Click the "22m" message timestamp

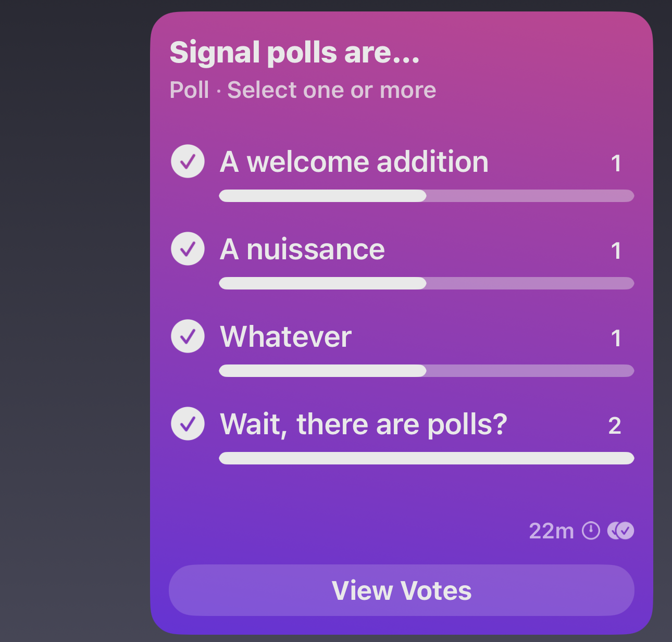coord(551,531)
